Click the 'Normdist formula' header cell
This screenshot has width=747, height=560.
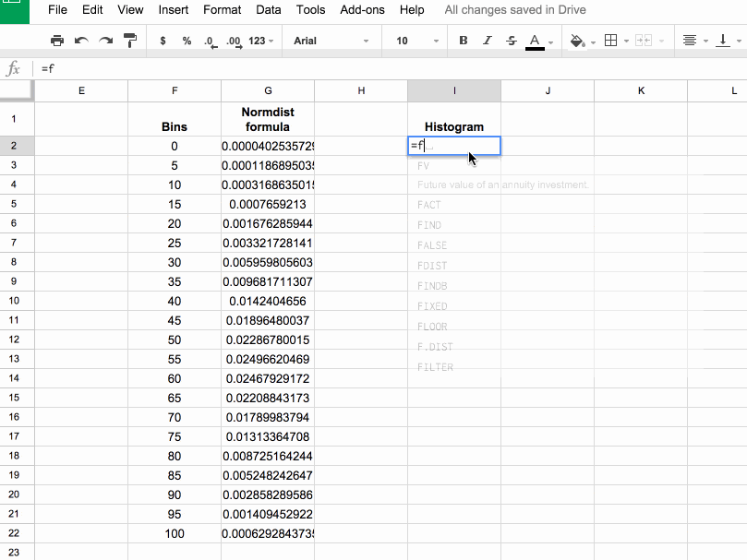268,119
